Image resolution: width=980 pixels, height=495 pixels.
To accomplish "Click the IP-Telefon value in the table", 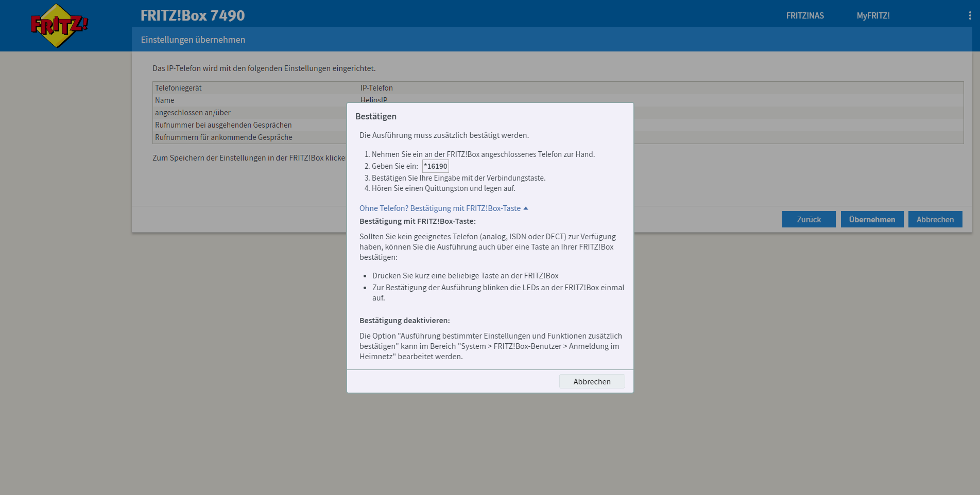I will 376,88.
